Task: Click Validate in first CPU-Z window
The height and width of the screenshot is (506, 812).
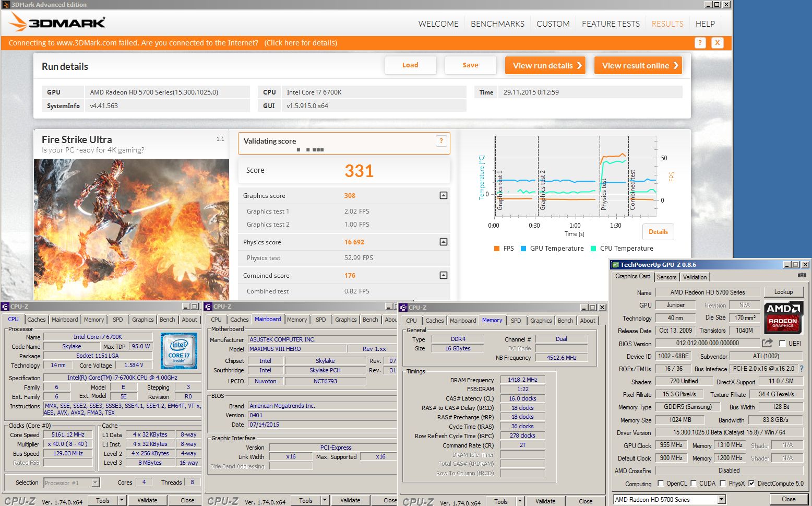Action: point(147,500)
